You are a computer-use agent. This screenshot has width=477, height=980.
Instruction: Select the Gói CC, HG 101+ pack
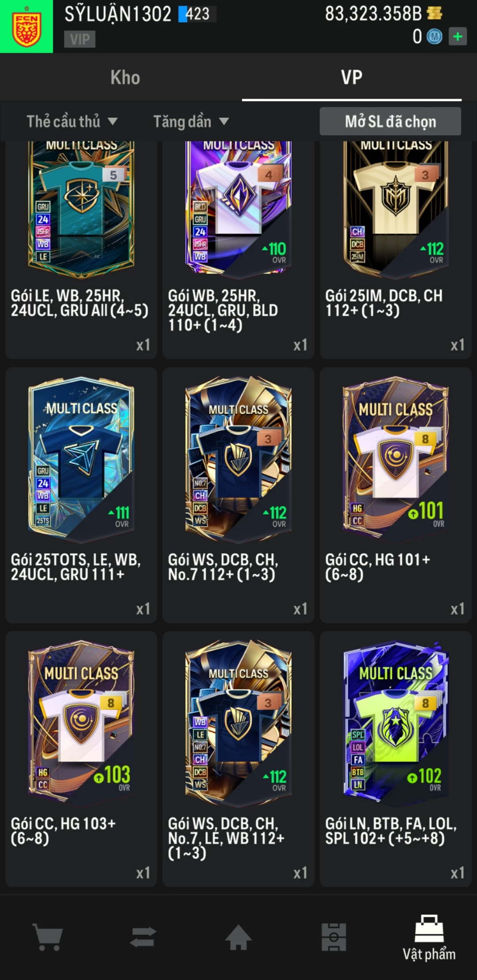pos(396,495)
